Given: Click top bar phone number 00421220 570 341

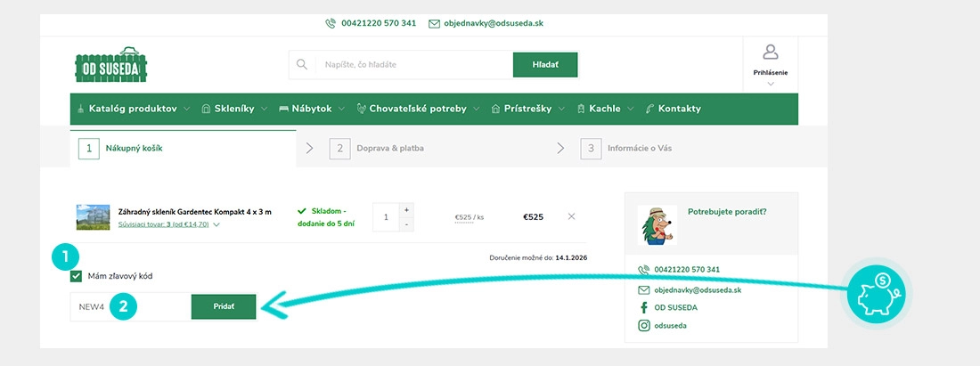Looking at the screenshot, I should 379,24.
